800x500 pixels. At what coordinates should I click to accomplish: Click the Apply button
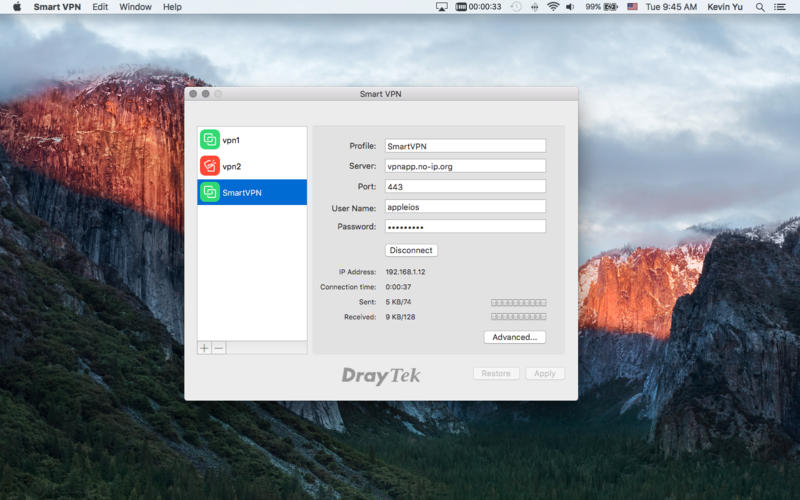pos(545,373)
